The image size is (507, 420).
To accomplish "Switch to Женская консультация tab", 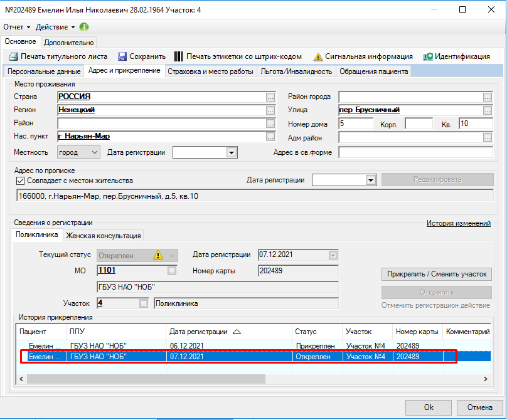I will pyautogui.click(x=103, y=235).
